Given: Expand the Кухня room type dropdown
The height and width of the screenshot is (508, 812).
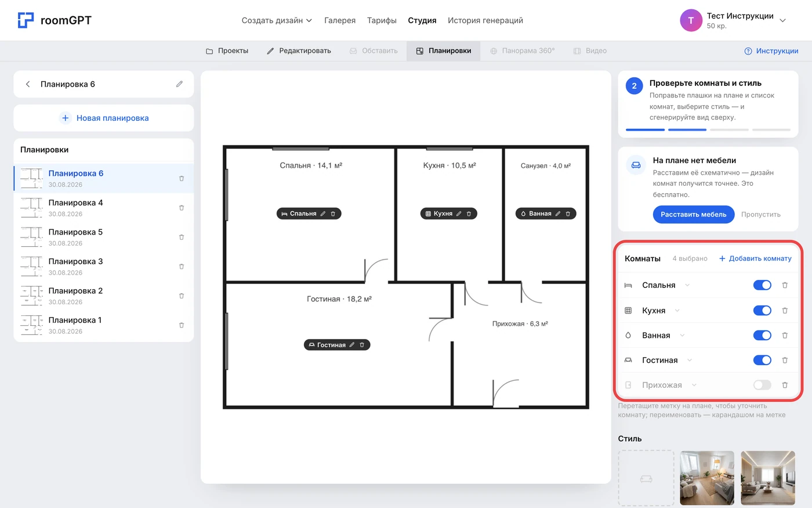Looking at the screenshot, I should click(677, 311).
